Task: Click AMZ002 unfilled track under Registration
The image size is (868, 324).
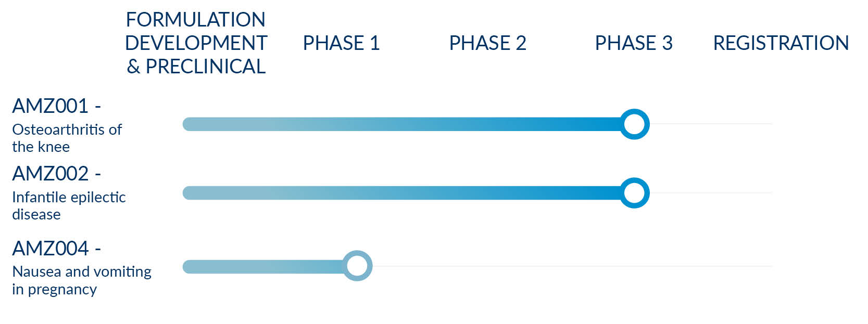Action: tap(711, 192)
